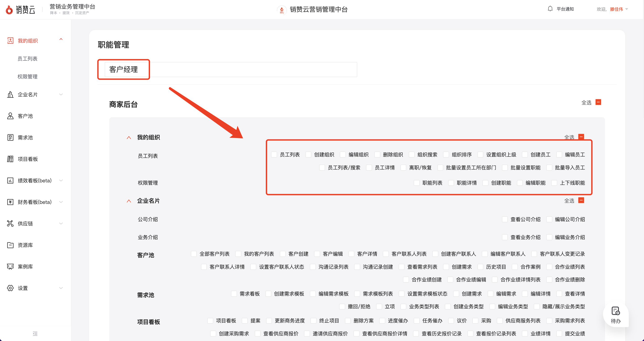Click the 绩效看板 chart icon
Viewport: 644px width, 341px height.
[10, 180]
